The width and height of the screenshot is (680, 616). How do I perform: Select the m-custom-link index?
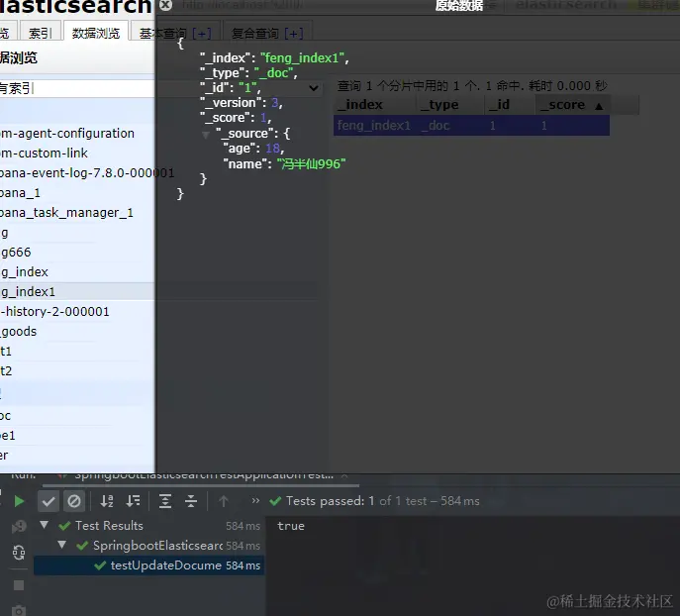pos(44,154)
